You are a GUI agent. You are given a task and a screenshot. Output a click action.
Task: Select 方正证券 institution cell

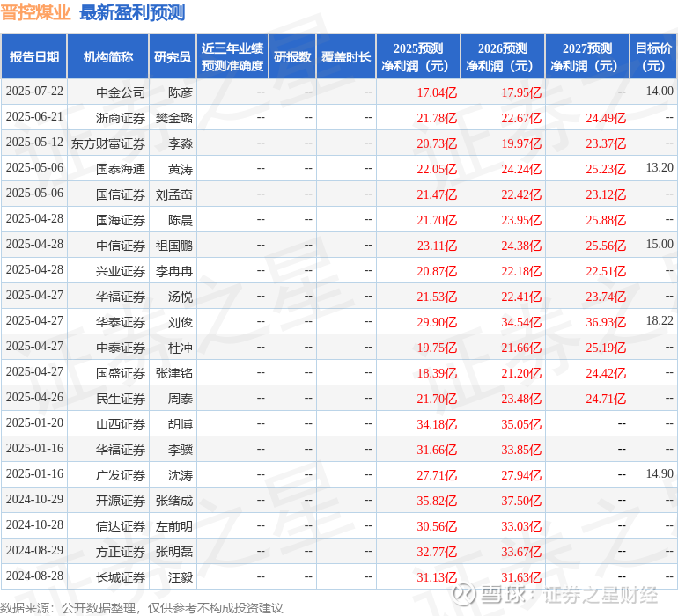[121, 551]
